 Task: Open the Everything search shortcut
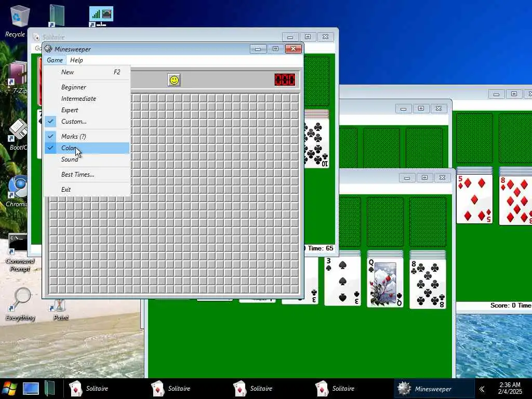point(20,304)
